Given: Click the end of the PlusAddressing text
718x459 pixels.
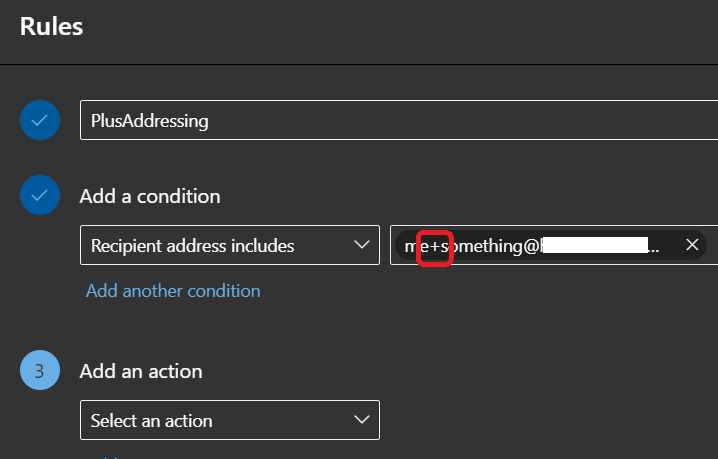Looking at the screenshot, I should pyautogui.click(x=209, y=121).
